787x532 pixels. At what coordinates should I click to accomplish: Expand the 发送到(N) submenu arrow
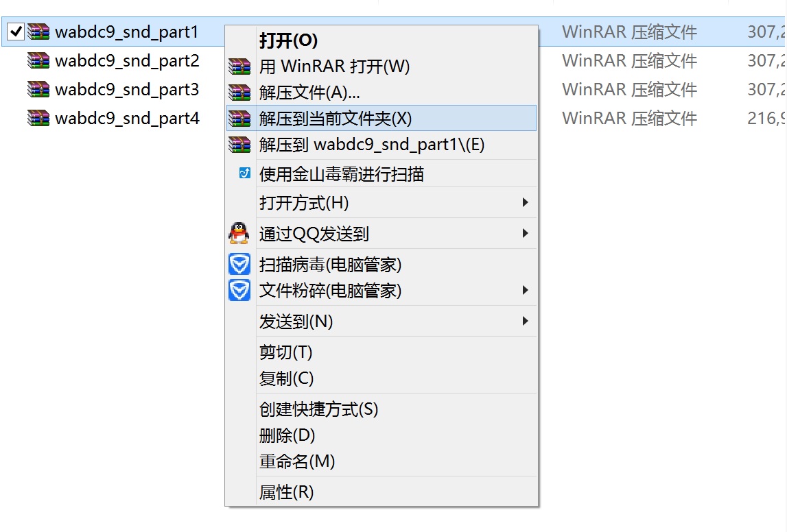click(525, 321)
